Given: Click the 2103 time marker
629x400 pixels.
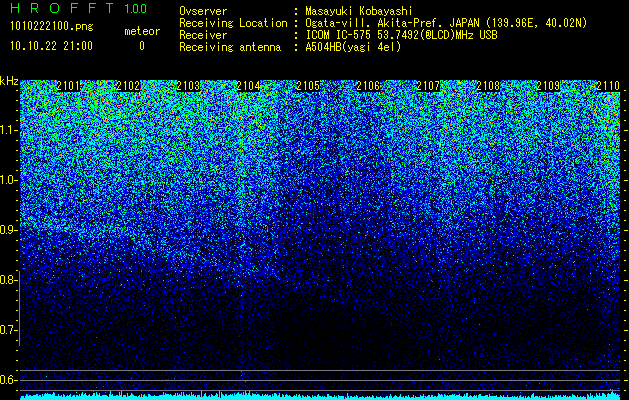Looking at the screenshot, I should [188, 86].
